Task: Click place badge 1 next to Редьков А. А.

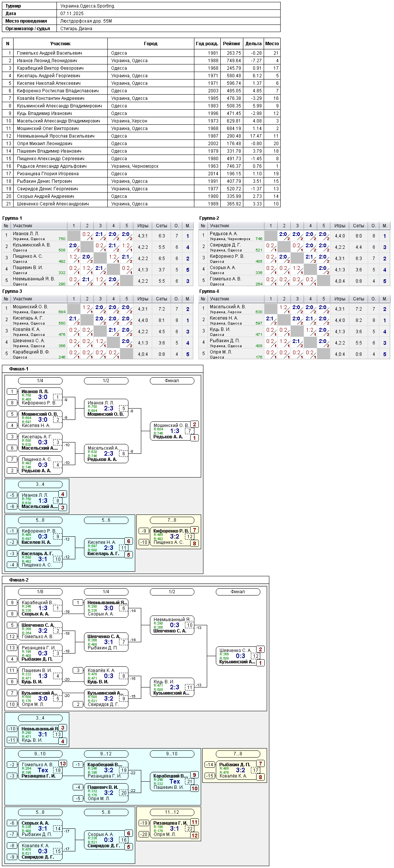Action: (194, 438)
